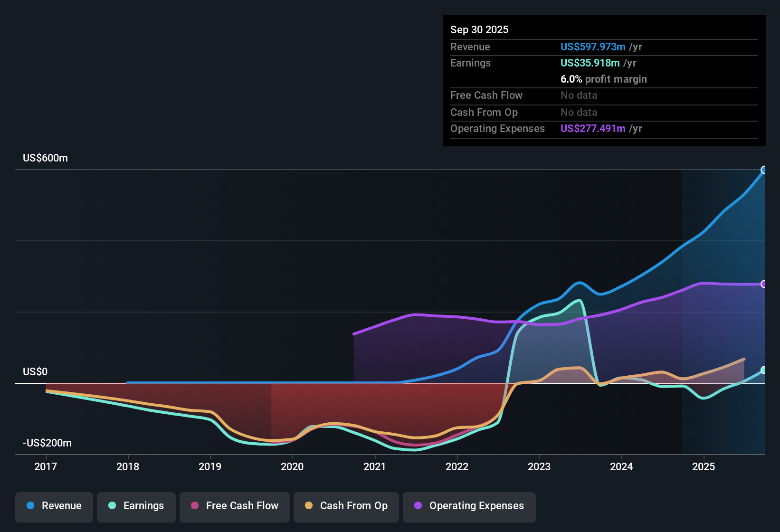Select the pink Free Cash Flow legend dot
The image size is (780, 532).
(x=195, y=506)
